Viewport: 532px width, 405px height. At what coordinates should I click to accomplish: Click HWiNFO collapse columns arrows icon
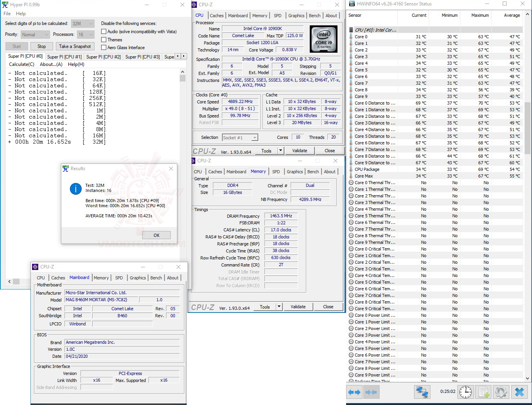point(371,392)
